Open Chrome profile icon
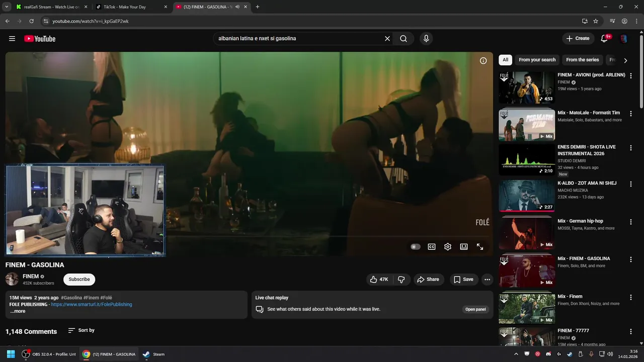Screen dimensions: 644x362 pos(624,21)
